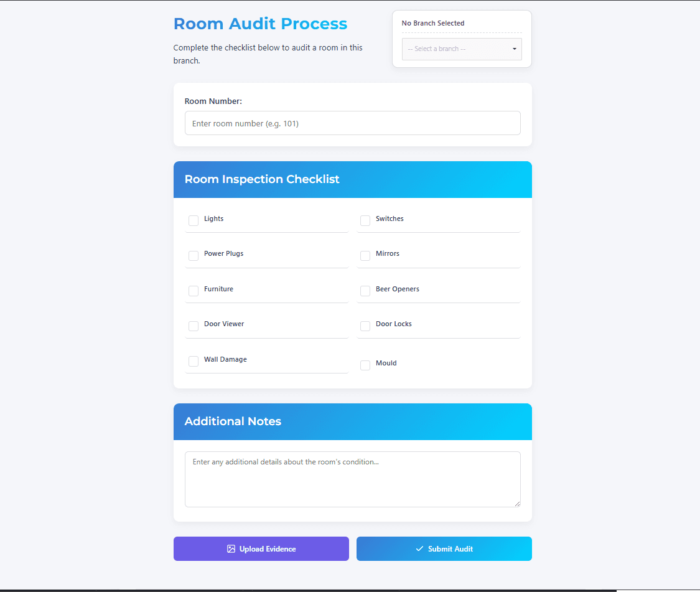Viewport: 700px width, 592px height.
Task: Enable the Door Locks checkbox
Action: coord(365,326)
